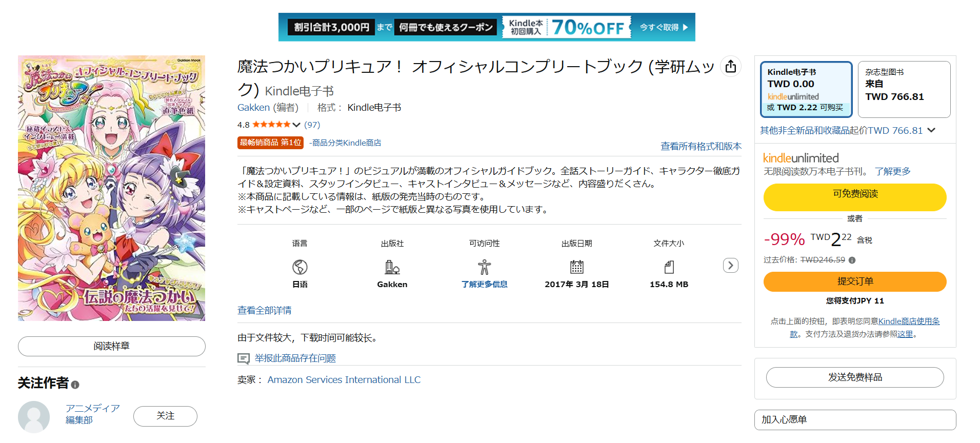Viewport: 980px width, 443px height.
Task: Click next arrow in product details carousel
Action: [731, 265]
